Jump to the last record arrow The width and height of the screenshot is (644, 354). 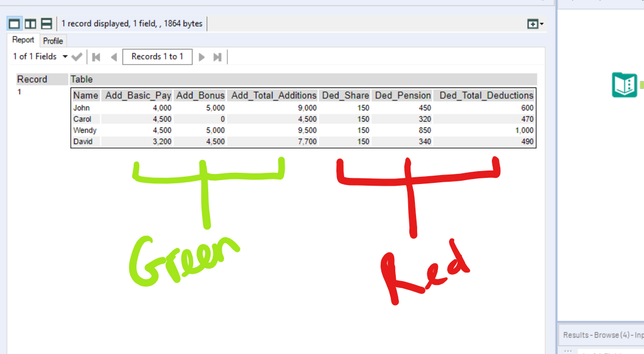(217, 57)
